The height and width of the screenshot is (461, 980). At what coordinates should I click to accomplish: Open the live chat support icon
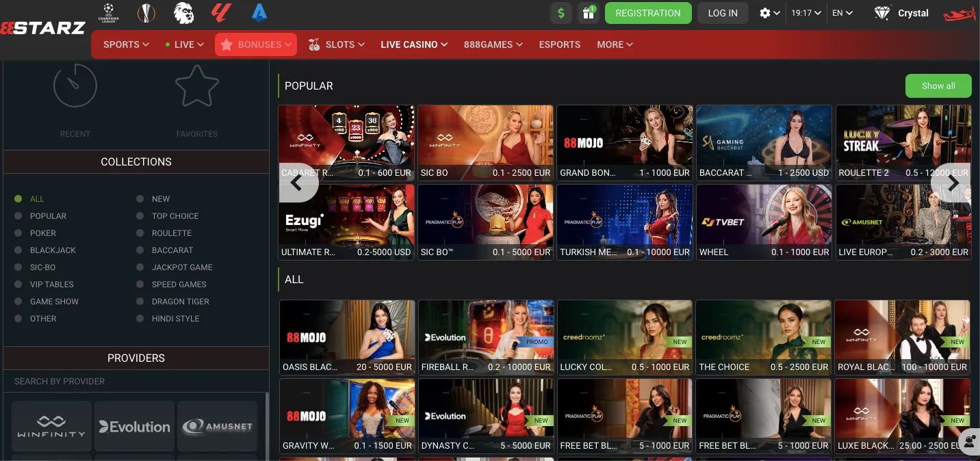[x=970, y=442]
